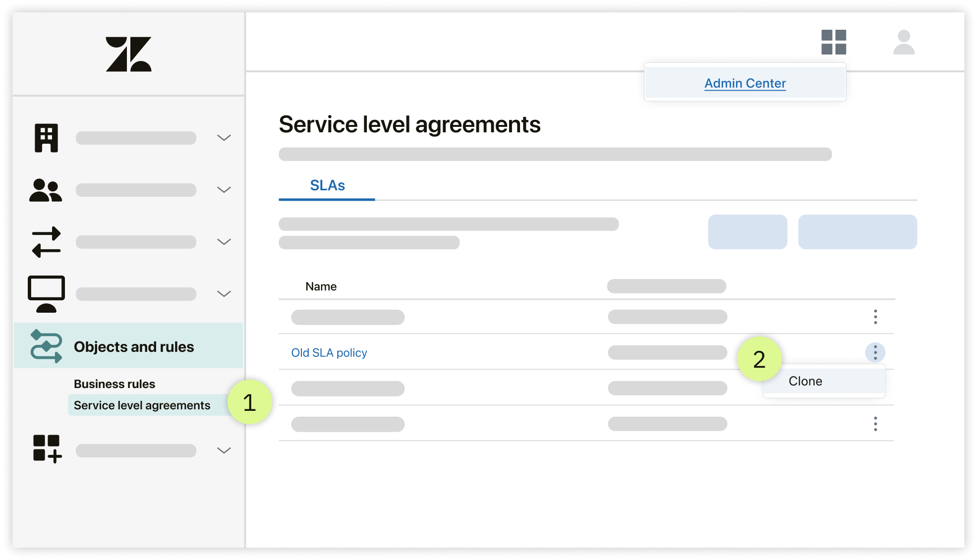Screen dimensions: 977x560
Task: Open Admin Center from dropdown
Action: (743, 82)
